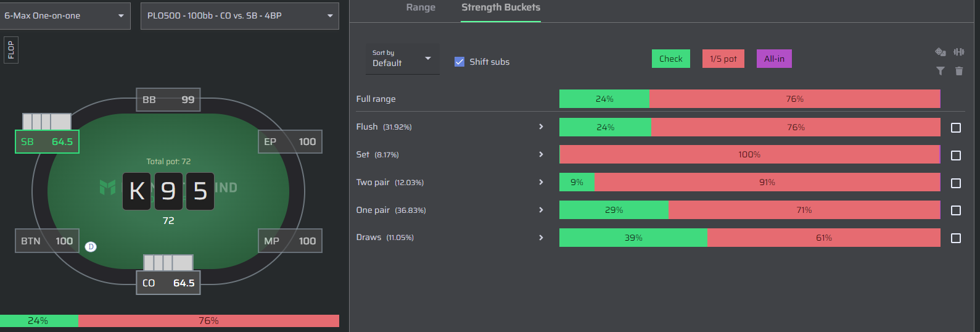
Task: Select the CO player's hole cards
Action: (x=168, y=263)
